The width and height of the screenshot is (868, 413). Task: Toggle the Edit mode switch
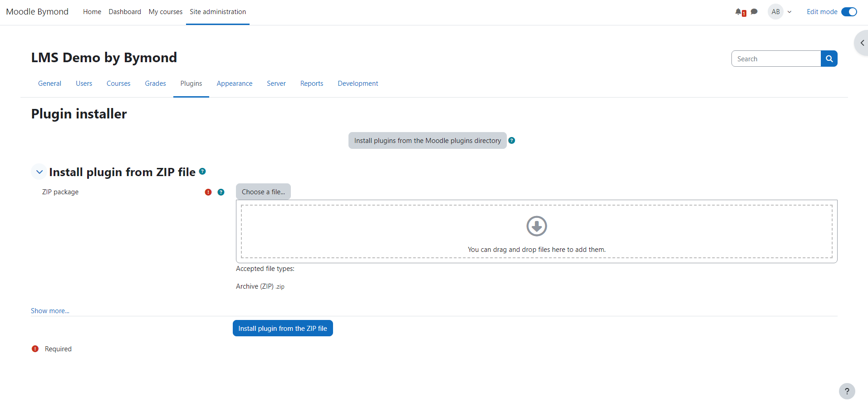point(849,12)
